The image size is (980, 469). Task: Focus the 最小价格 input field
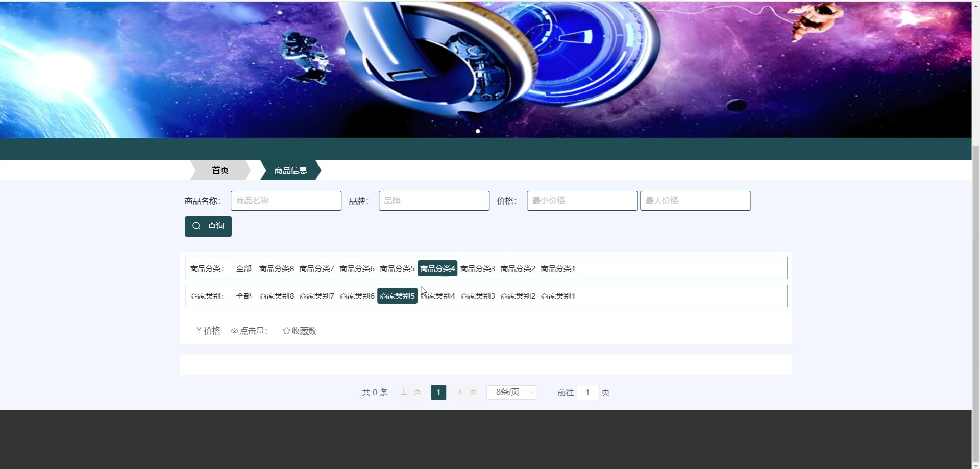582,201
